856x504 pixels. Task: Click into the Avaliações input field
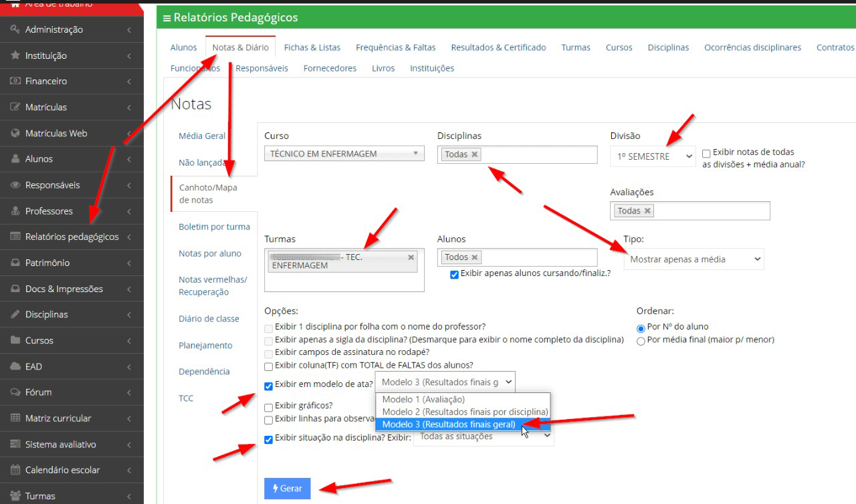[x=709, y=211]
